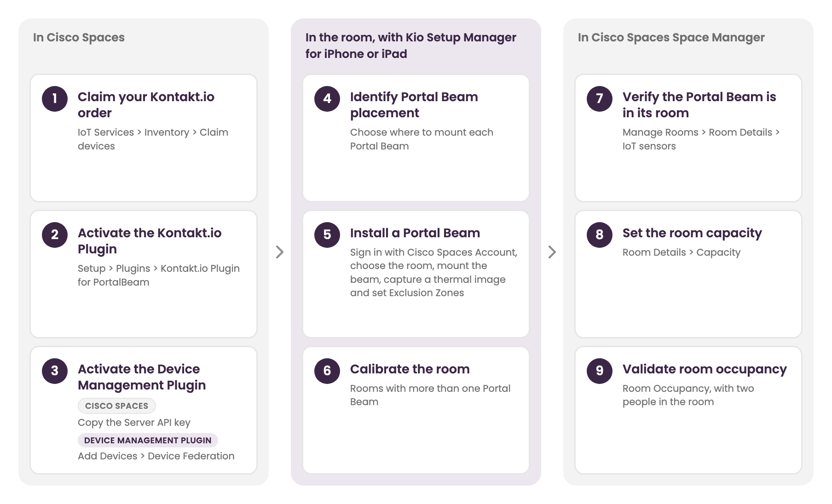Click the step 7 number circle
This screenshot has height=504, width=832.
click(600, 99)
